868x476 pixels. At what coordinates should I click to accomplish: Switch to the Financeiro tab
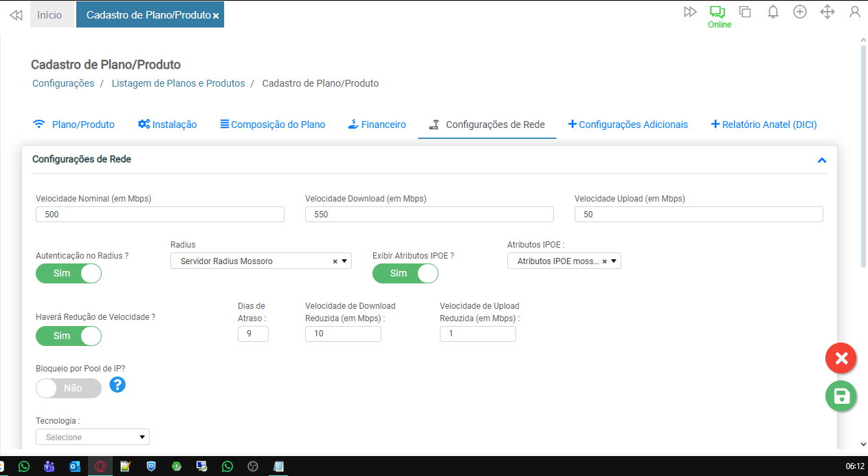tap(377, 125)
